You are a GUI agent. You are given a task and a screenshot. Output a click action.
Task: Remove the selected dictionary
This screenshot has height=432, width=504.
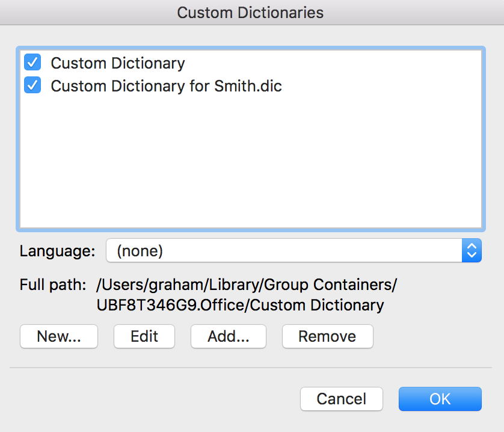click(328, 336)
